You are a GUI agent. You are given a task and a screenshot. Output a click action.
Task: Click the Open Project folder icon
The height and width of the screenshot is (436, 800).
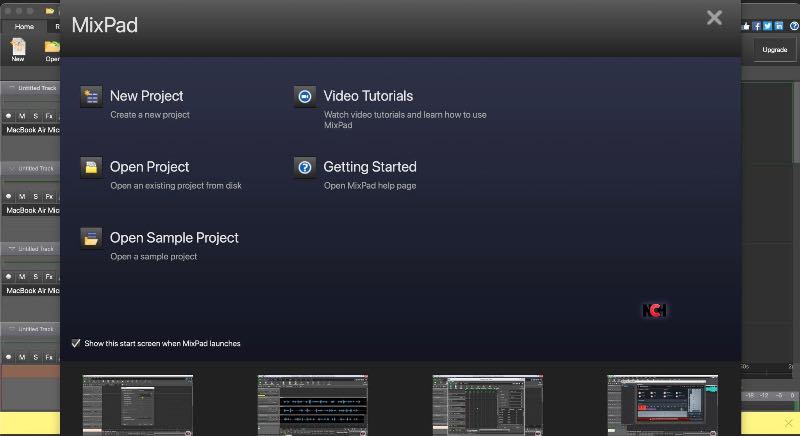pos(91,168)
